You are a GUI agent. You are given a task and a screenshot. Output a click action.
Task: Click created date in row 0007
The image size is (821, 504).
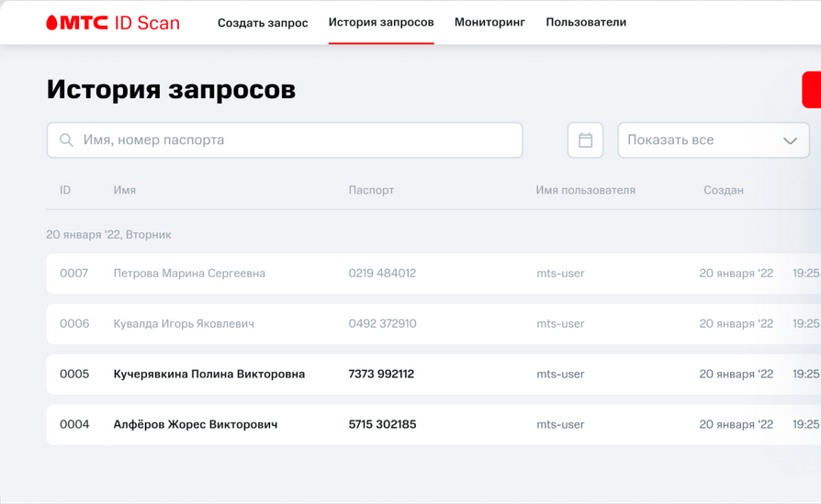click(737, 274)
